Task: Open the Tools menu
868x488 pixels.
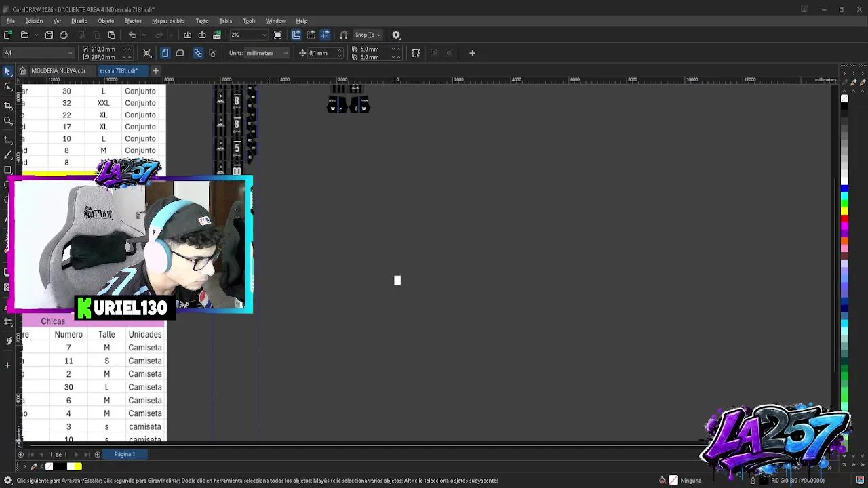Action: coord(249,21)
